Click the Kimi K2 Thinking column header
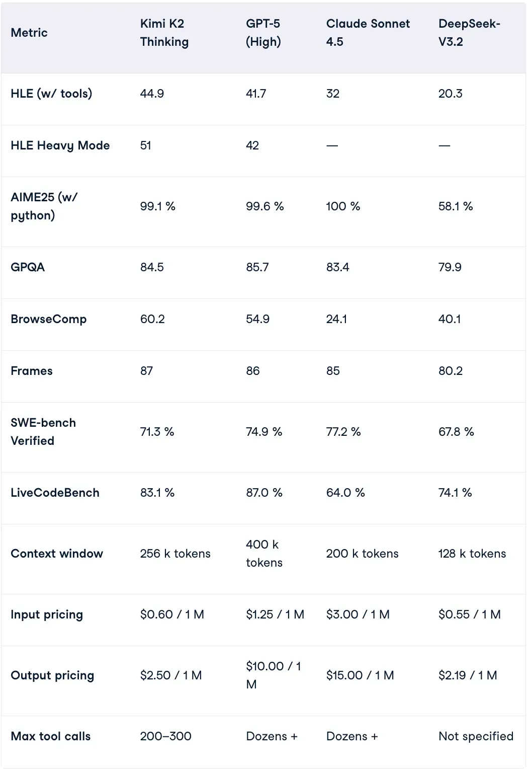The width and height of the screenshot is (532, 772). pyautogui.click(x=164, y=33)
